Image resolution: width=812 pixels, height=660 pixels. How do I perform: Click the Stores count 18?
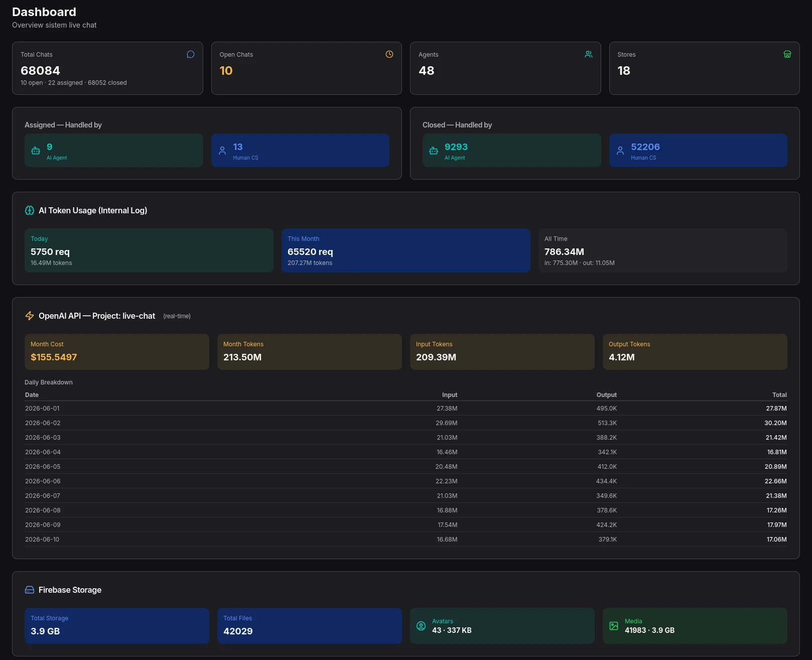click(x=624, y=71)
